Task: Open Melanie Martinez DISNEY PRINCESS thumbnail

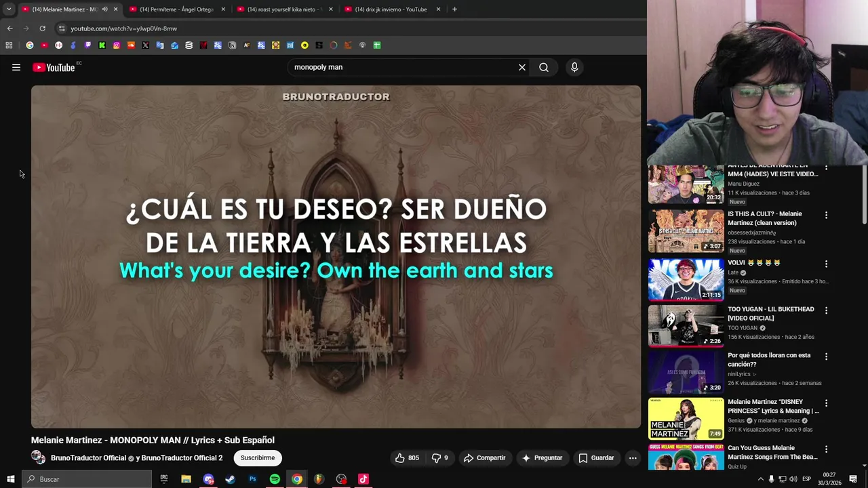Action: tap(686, 418)
